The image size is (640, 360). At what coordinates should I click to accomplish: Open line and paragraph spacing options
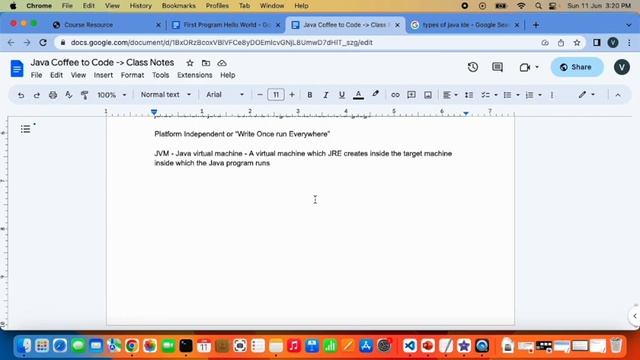(x=469, y=95)
